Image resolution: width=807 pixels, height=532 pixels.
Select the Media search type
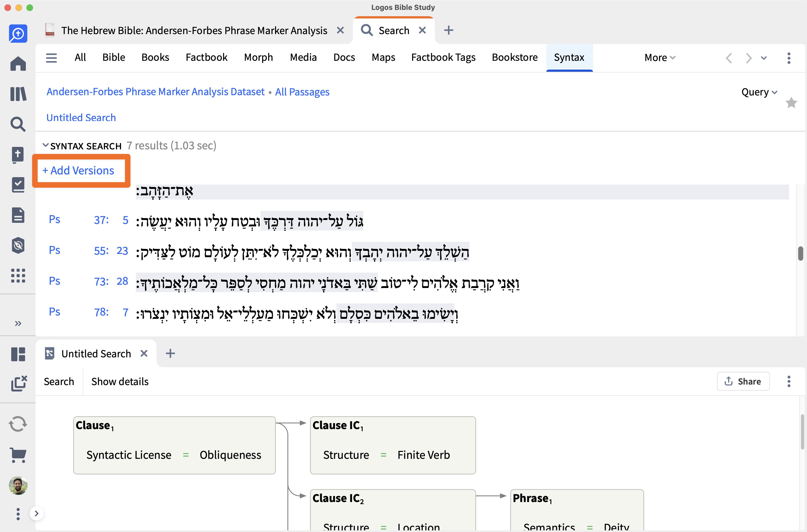coord(303,57)
